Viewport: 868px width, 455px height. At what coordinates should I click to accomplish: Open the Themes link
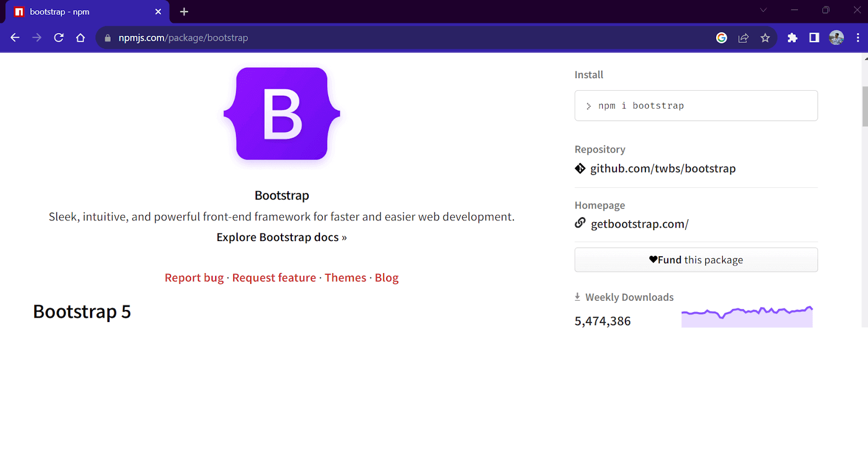346,277
